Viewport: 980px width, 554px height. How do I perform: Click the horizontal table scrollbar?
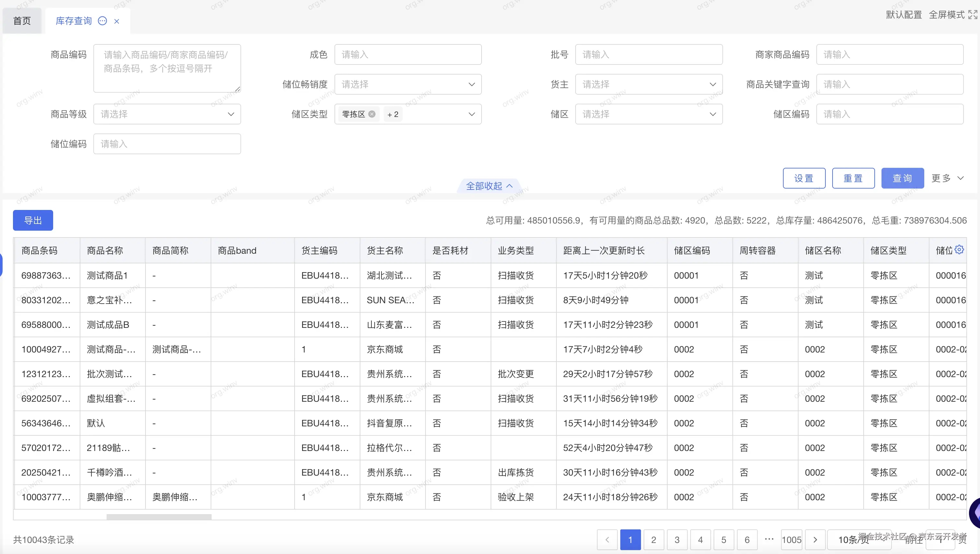[159, 517]
